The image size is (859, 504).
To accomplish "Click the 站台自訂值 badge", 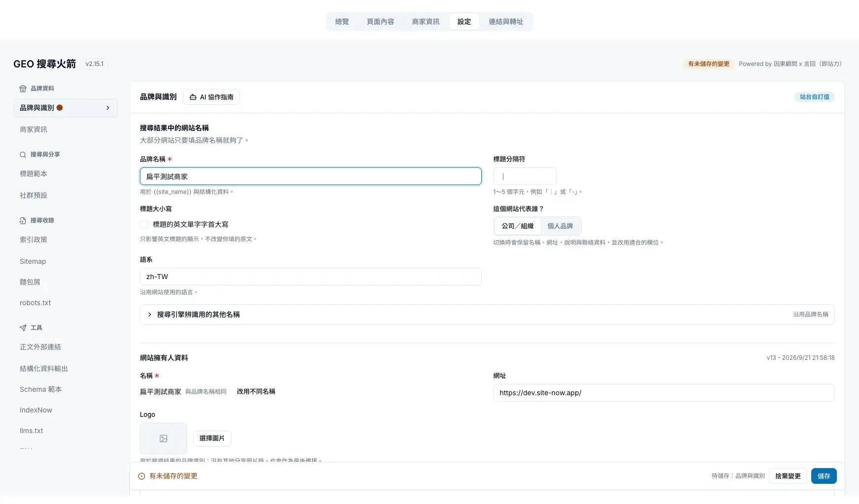I will 814,97.
